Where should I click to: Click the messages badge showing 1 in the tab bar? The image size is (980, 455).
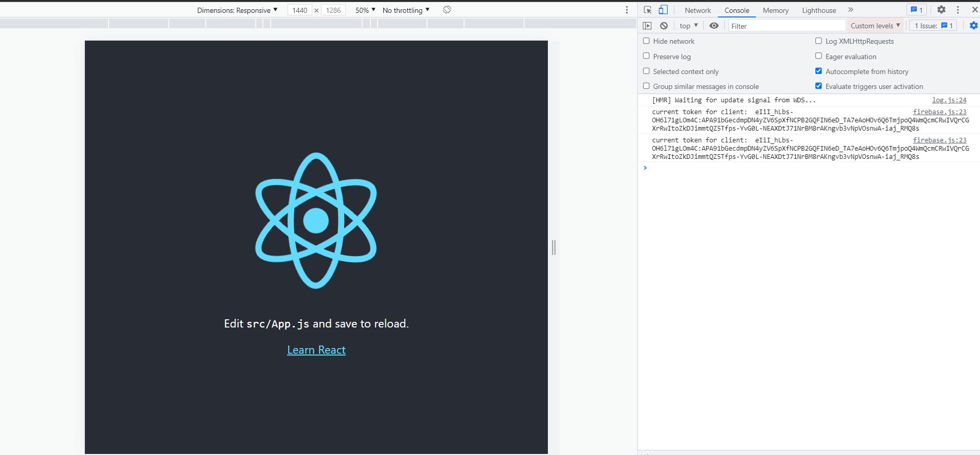916,10
